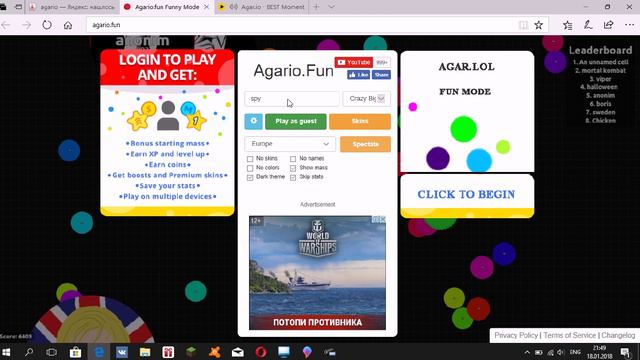The height and width of the screenshot is (360, 640).
Task: Go back to the previous page
Action: tap(6, 25)
